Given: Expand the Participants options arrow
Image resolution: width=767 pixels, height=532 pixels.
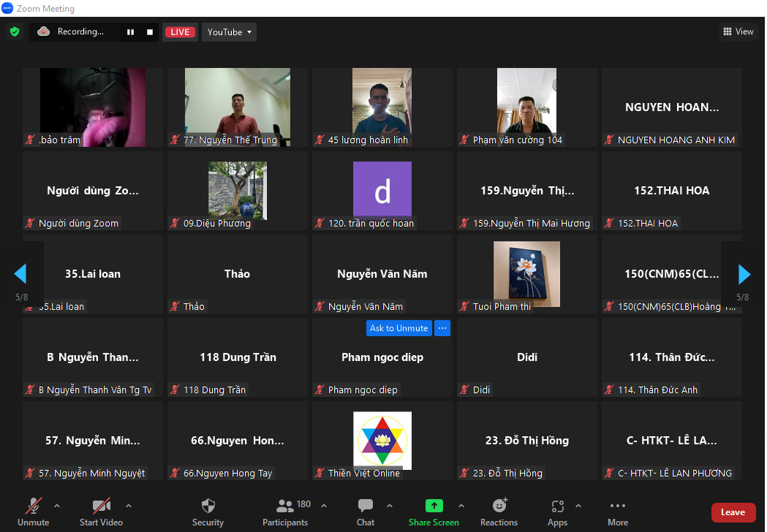Looking at the screenshot, I should click(324, 506).
